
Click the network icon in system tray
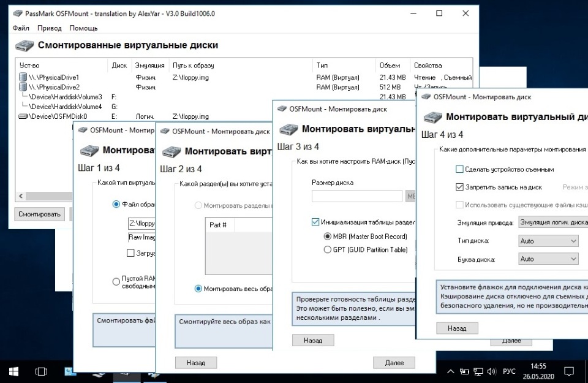click(478, 371)
